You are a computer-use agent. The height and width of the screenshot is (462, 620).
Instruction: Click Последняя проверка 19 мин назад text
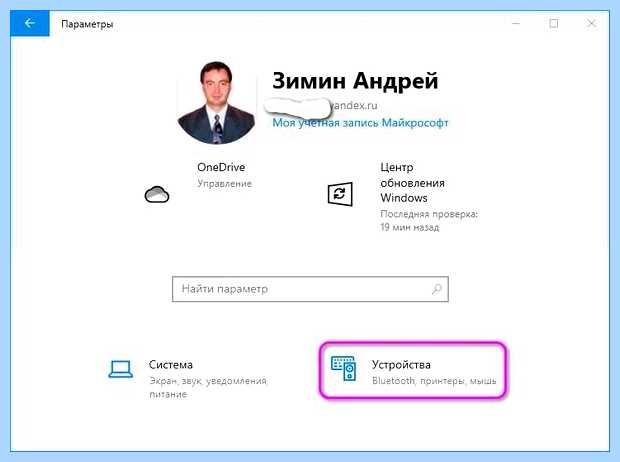tap(429, 221)
